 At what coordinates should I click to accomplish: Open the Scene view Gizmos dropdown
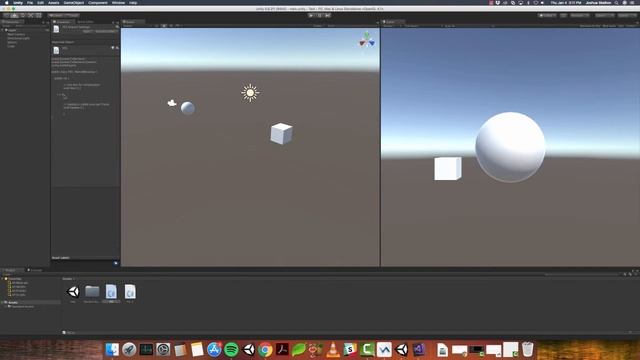[318, 26]
